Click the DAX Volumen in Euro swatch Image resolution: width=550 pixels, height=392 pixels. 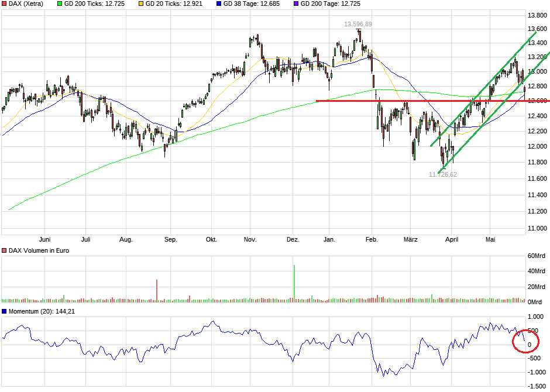tap(4, 250)
